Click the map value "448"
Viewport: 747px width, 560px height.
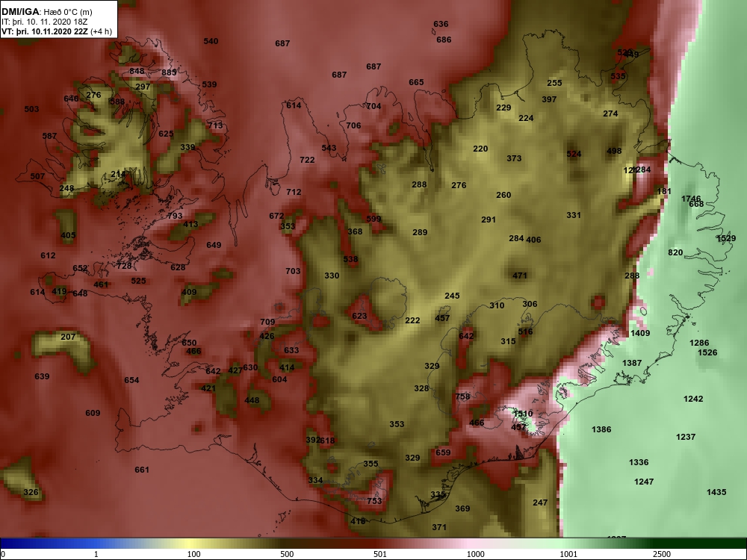(x=252, y=400)
